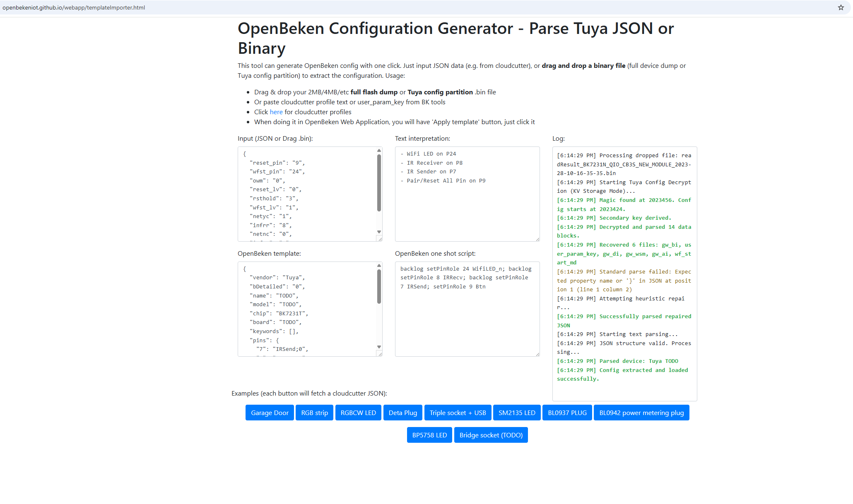Load the RGB strip example
Screen dimensions: 853x504
[x=314, y=413]
